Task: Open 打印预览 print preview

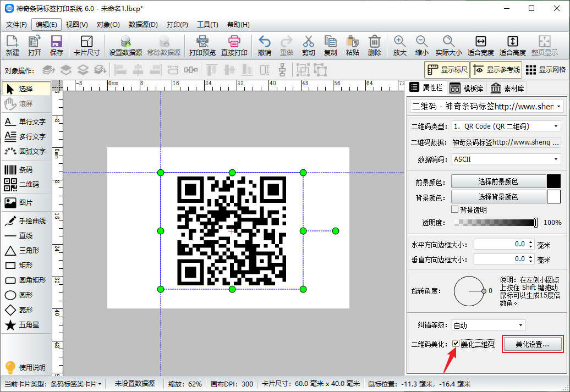Action: pos(202,46)
